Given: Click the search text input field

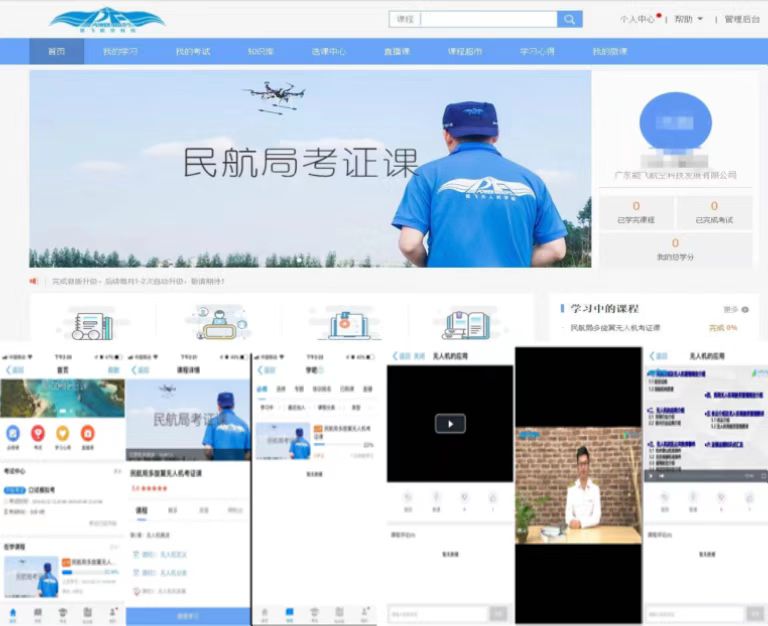Looking at the screenshot, I should pos(490,19).
